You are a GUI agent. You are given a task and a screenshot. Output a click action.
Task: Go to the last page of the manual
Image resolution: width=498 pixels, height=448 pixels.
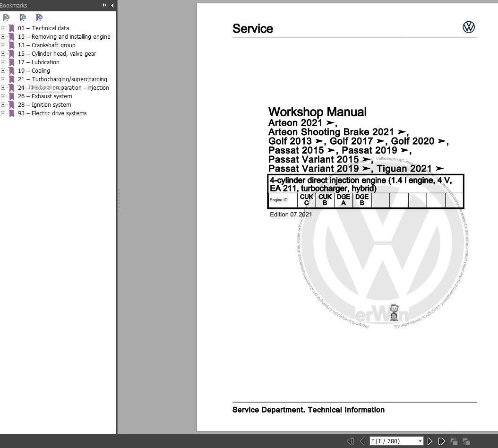coord(441,440)
